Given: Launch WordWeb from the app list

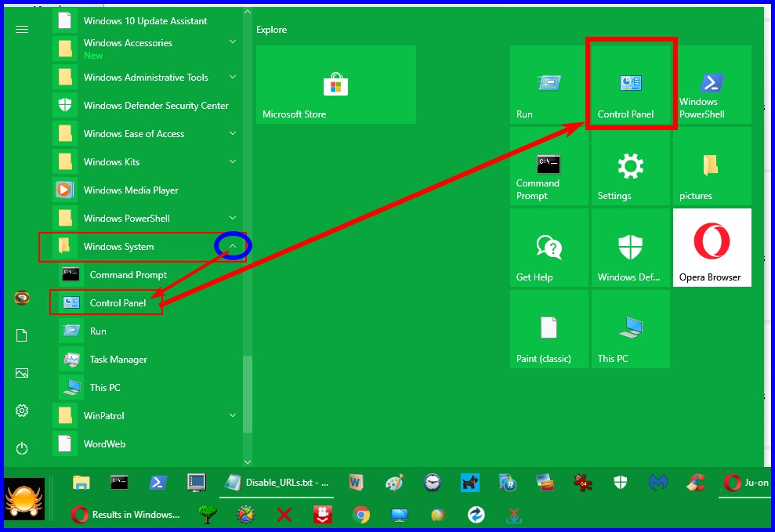Looking at the screenshot, I should pyautogui.click(x=147, y=443).
